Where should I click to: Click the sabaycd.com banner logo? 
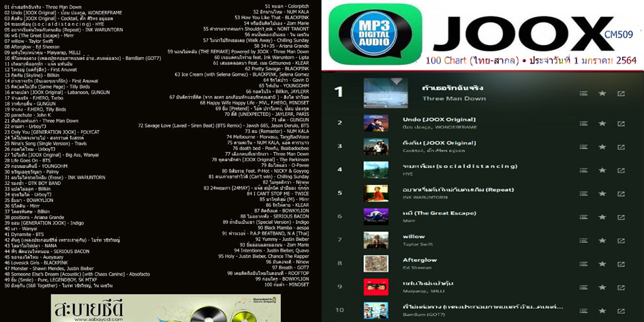point(89,310)
